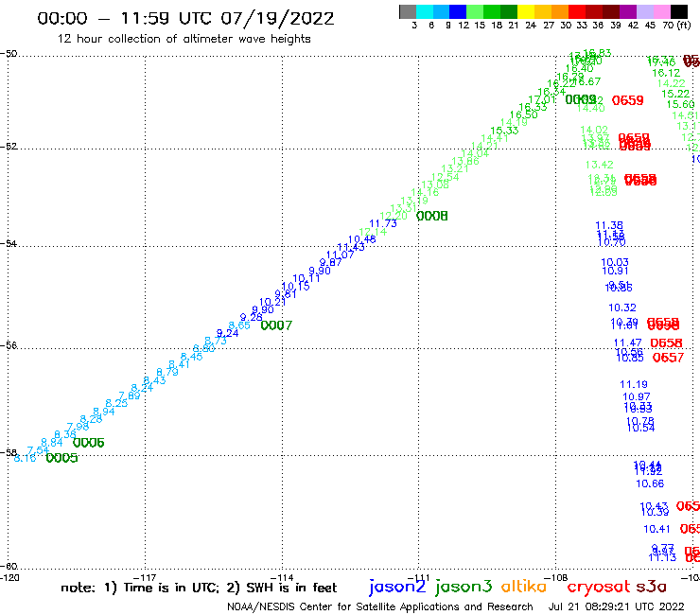Click the wave height value 11.73
The image size is (700, 615).
[x=383, y=223]
